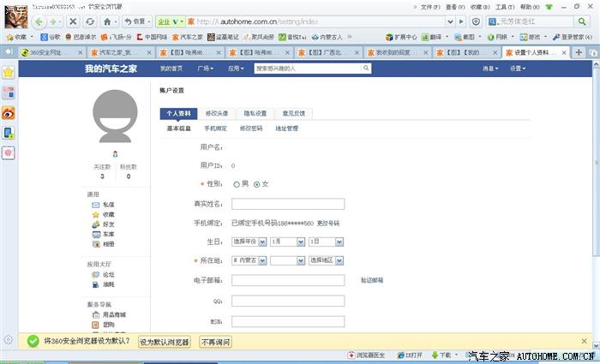
Task: Click the 设为默认浏览器 button
Action: [164, 341]
